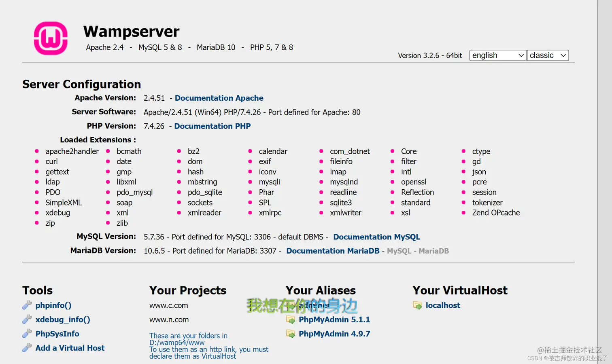Open phpinfo() tool link
The image size is (612, 364).
pyautogui.click(x=53, y=305)
